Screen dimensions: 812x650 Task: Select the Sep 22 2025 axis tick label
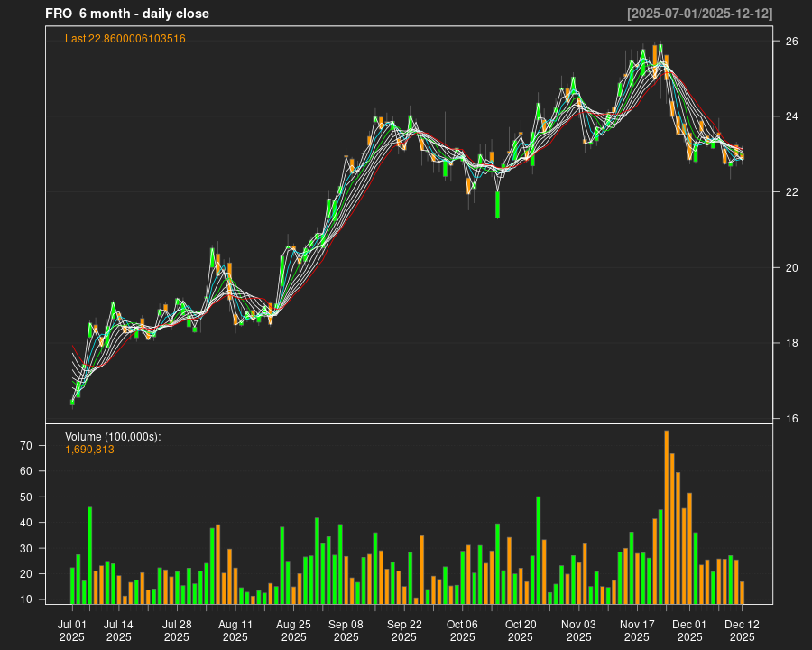click(404, 630)
